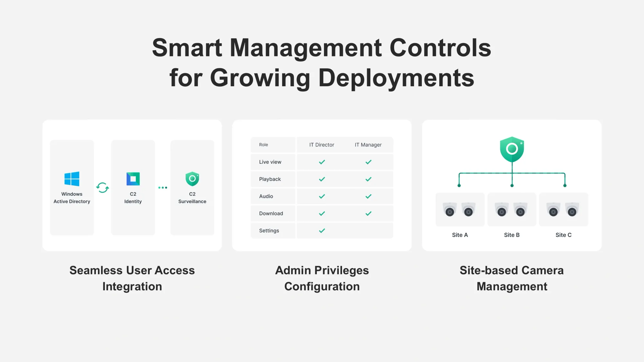The height and width of the screenshot is (362, 644).
Task: Click the 'Site A' label
Action: pyautogui.click(x=460, y=235)
